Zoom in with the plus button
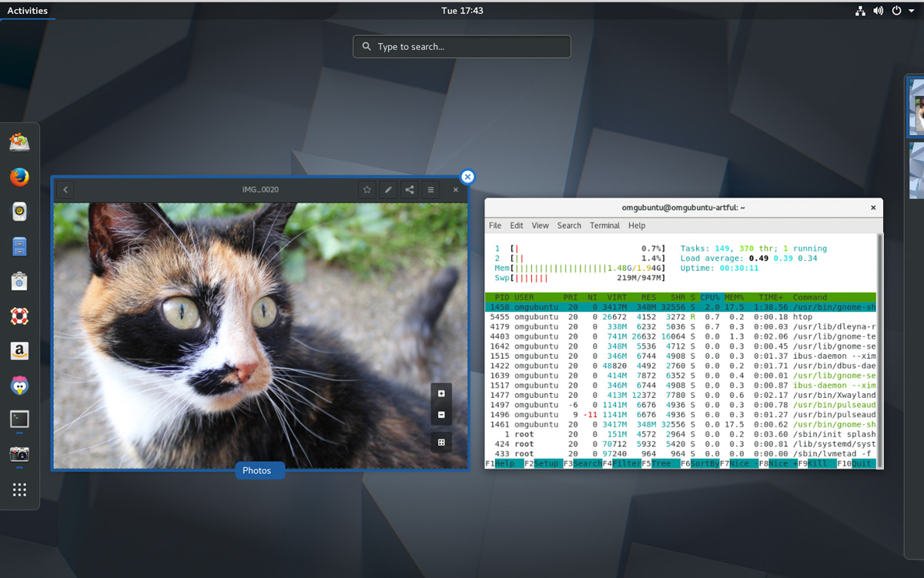Viewport: 924px width, 578px height. pos(441,393)
